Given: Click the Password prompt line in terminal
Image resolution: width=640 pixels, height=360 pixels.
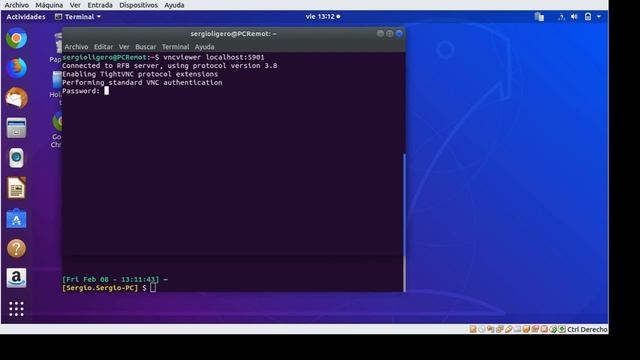Looking at the screenshot, I should click(85, 91).
